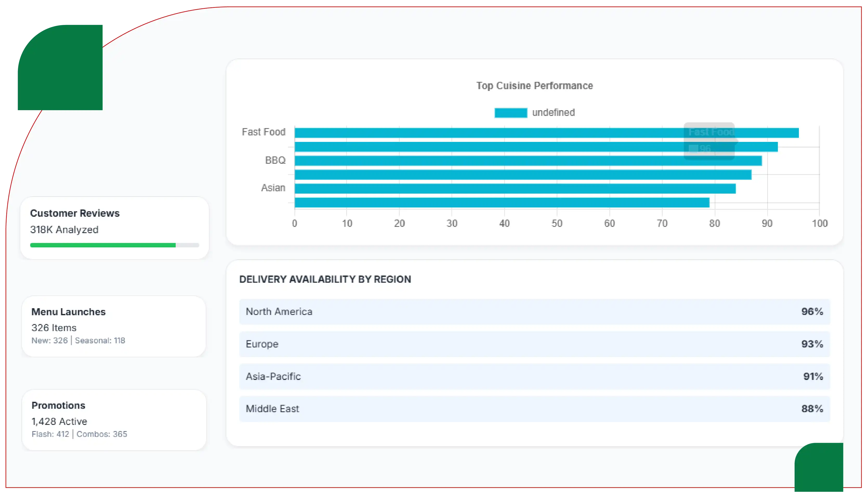Click the Customer Reviews progress bar

click(115, 245)
